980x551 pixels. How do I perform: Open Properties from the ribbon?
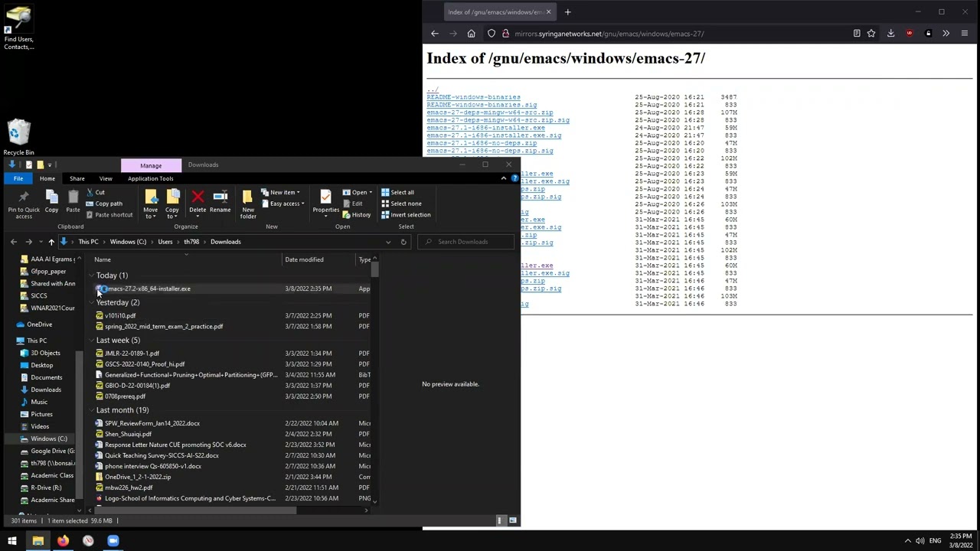pyautogui.click(x=325, y=202)
